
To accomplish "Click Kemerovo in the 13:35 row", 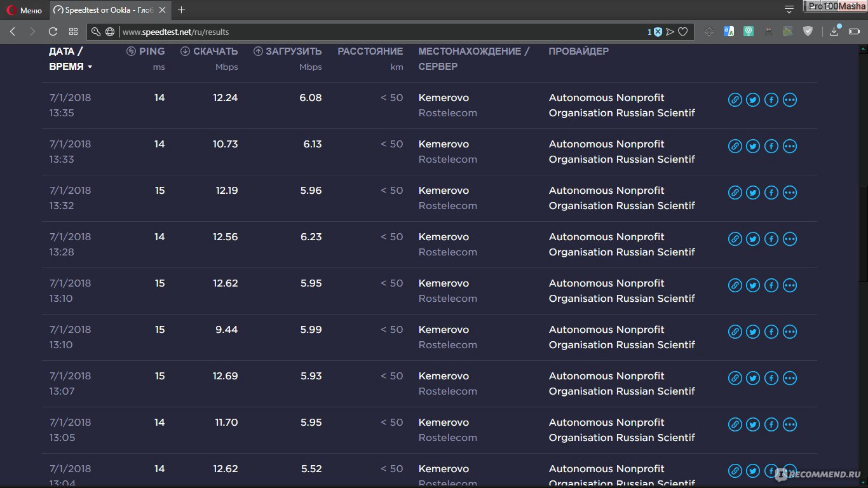I will point(444,98).
